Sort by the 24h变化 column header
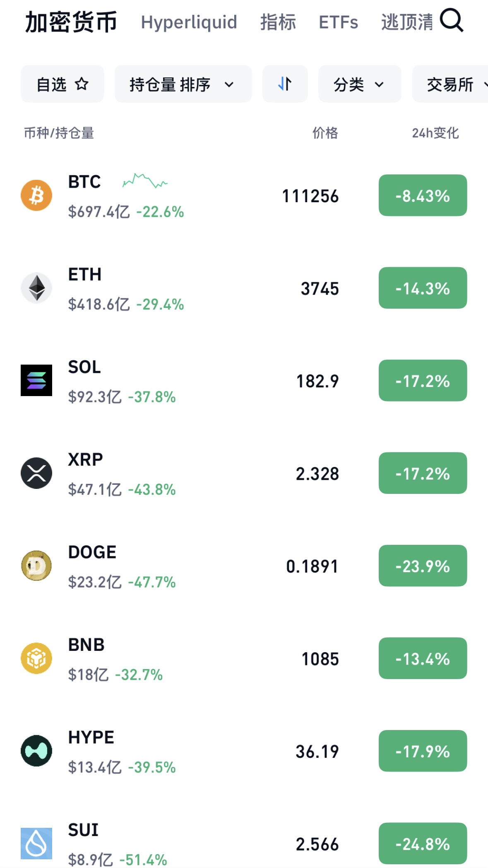Screen dimensions: 488x868 (435, 133)
